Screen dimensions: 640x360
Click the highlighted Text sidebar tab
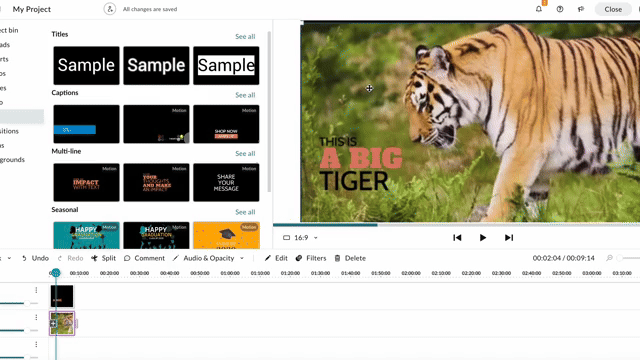click(x=22, y=116)
